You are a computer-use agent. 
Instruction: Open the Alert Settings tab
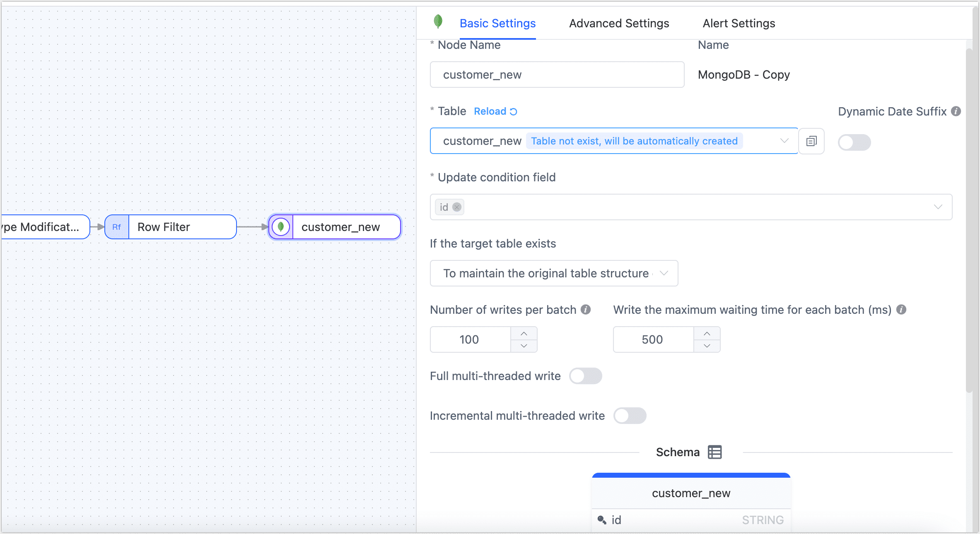point(739,23)
